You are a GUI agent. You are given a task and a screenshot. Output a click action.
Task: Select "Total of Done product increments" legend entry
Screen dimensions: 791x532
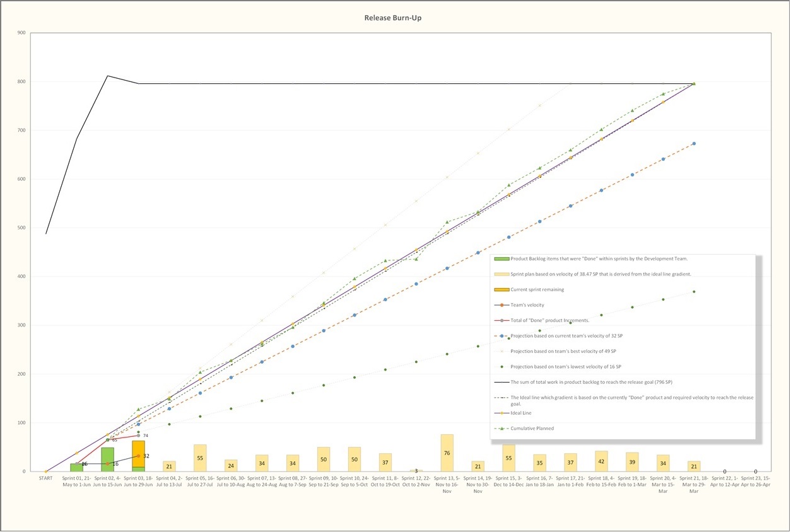(549, 321)
